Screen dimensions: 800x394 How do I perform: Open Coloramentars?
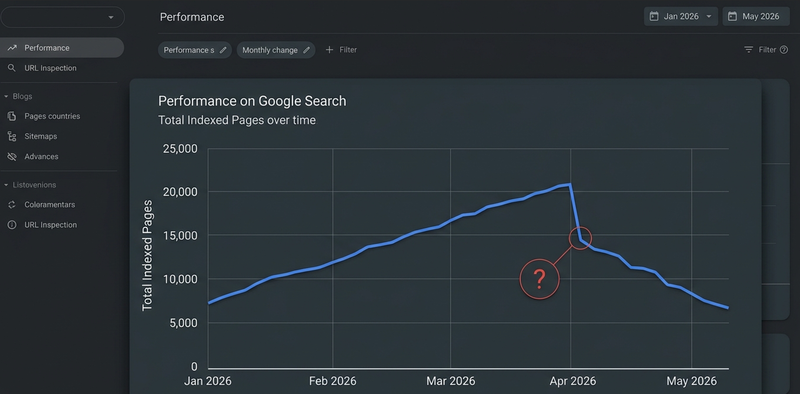point(49,204)
